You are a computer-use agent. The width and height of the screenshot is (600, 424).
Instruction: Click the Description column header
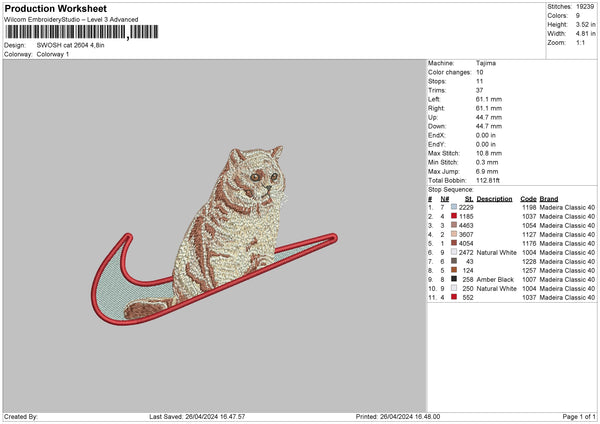(494, 197)
